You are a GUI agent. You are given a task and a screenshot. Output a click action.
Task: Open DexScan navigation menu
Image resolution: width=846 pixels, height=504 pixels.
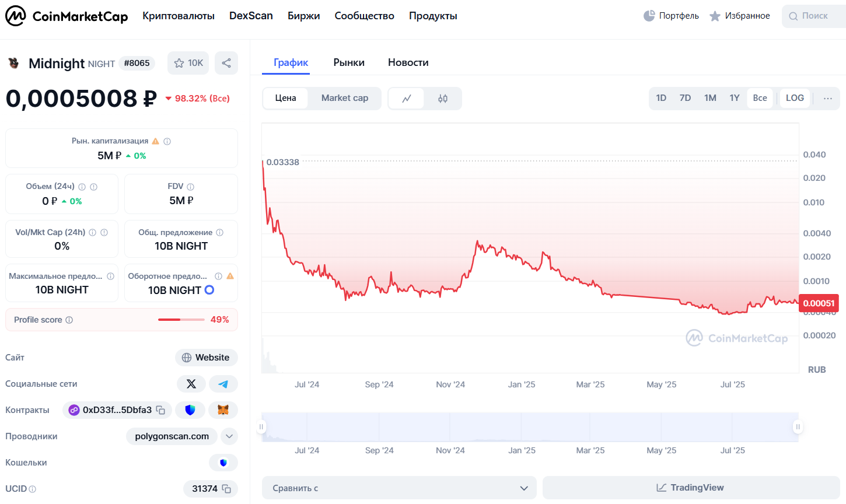tap(251, 16)
